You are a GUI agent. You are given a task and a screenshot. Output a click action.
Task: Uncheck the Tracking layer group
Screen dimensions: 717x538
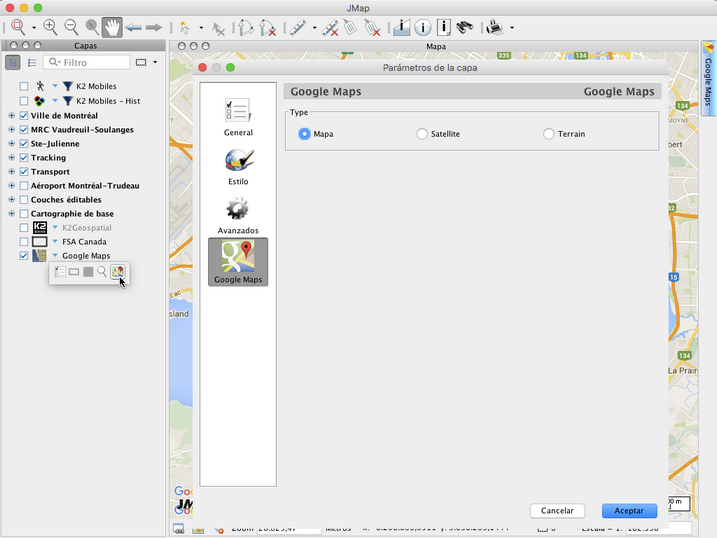pos(24,158)
